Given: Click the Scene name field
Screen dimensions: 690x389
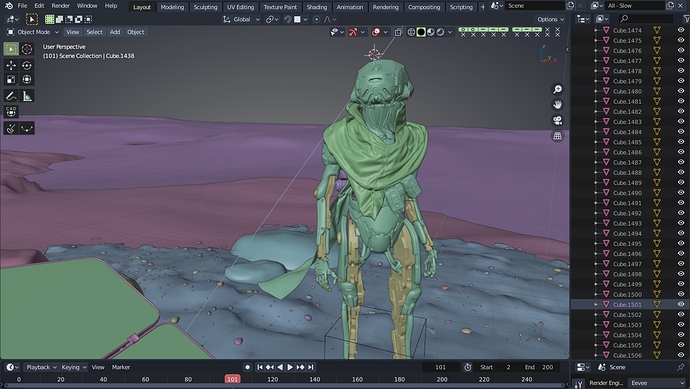Looking at the screenshot, I should [534, 6].
